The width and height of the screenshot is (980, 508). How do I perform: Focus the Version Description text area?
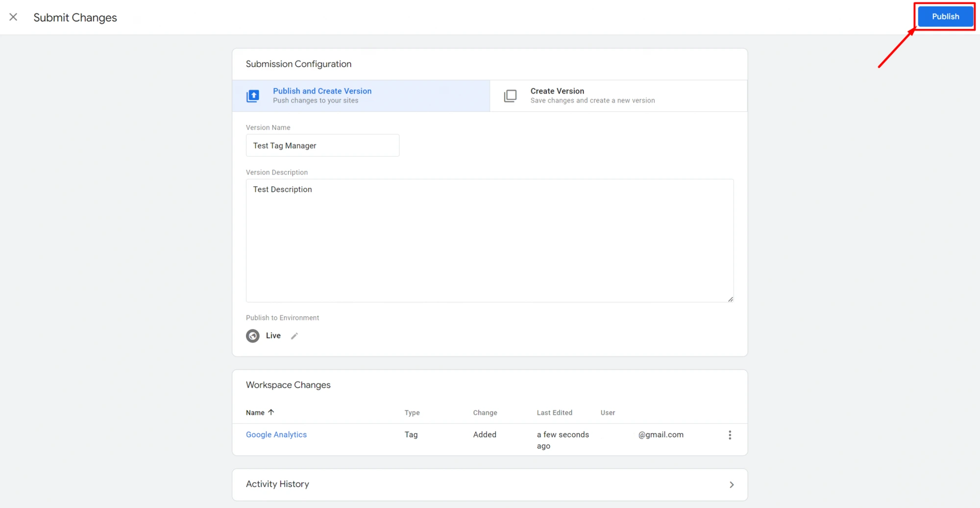tap(490, 240)
